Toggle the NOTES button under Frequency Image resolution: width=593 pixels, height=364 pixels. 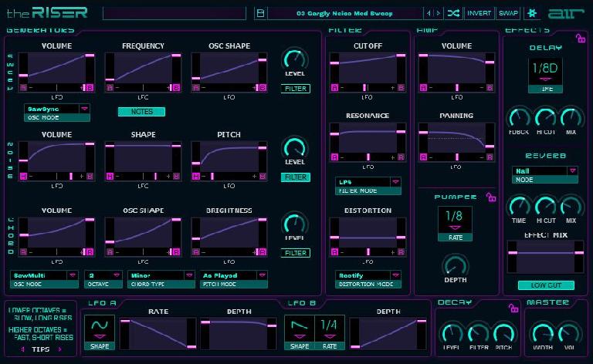pos(141,112)
